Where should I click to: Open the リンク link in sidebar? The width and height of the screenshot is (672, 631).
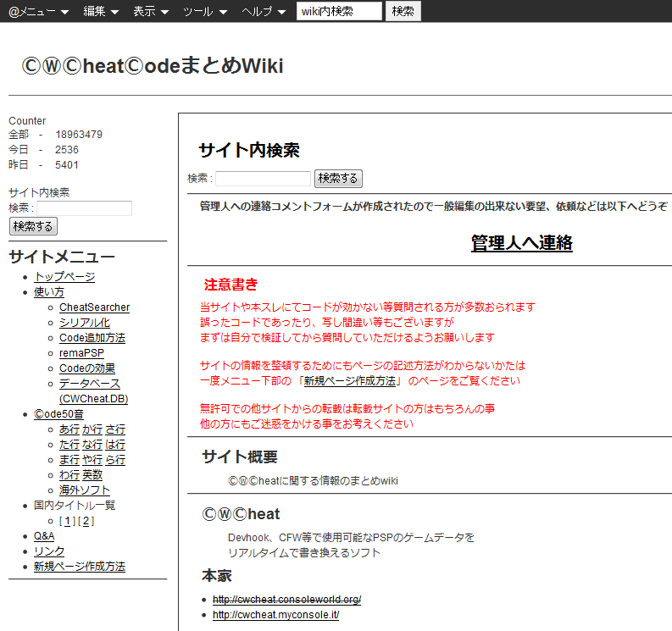[49, 551]
